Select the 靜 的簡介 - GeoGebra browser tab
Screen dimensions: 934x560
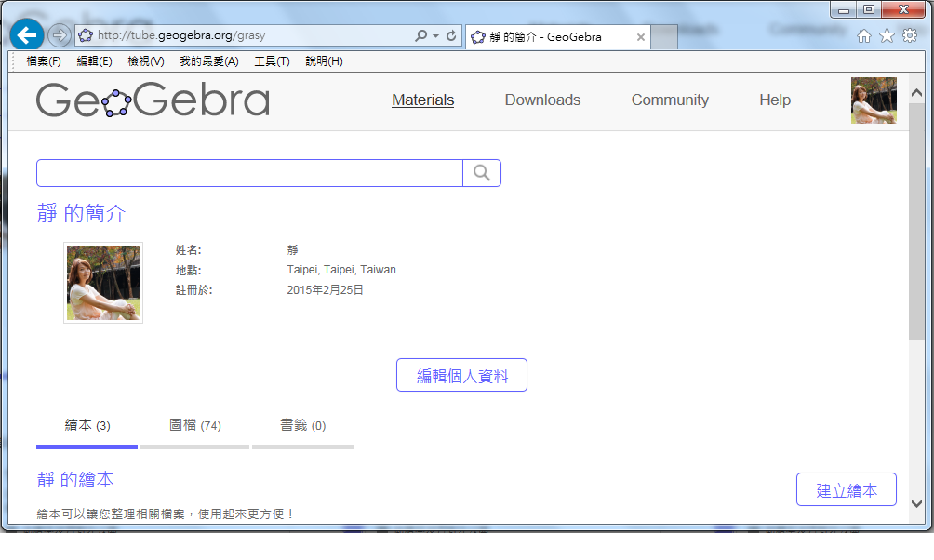[557, 37]
